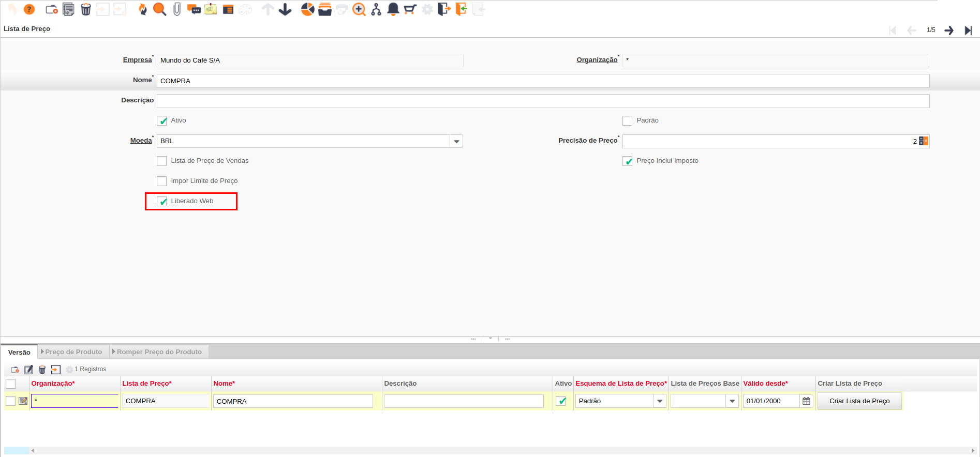Open the edit-record icon in the COMPRA row
Image resolution: width=980 pixels, height=457 pixels.
click(x=23, y=401)
